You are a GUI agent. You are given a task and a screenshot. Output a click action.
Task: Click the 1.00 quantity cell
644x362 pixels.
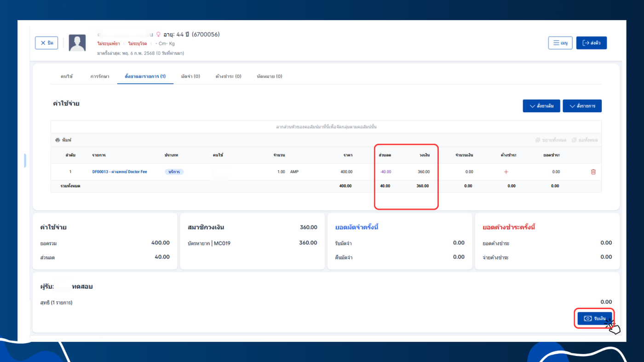click(281, 172)
